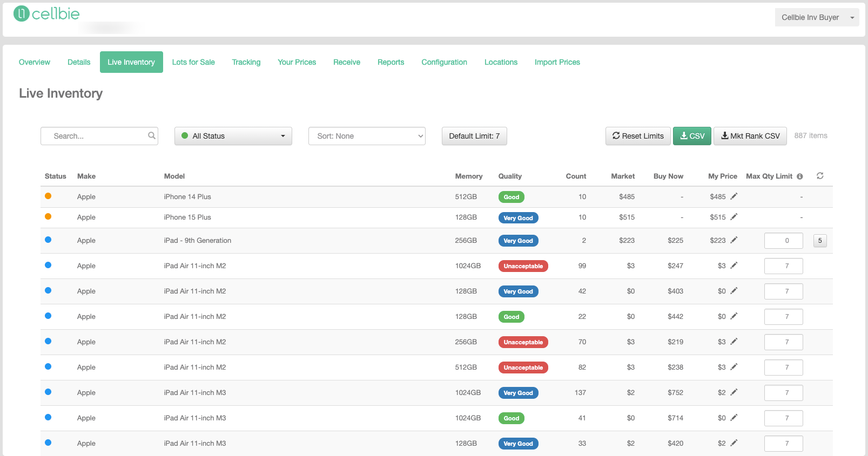Viewport: 868px width, 456px height.
Task: Click Unacceptable badge on iPad Air M2 1024GB
Action: pyautogui.click(x=523, y=266)
